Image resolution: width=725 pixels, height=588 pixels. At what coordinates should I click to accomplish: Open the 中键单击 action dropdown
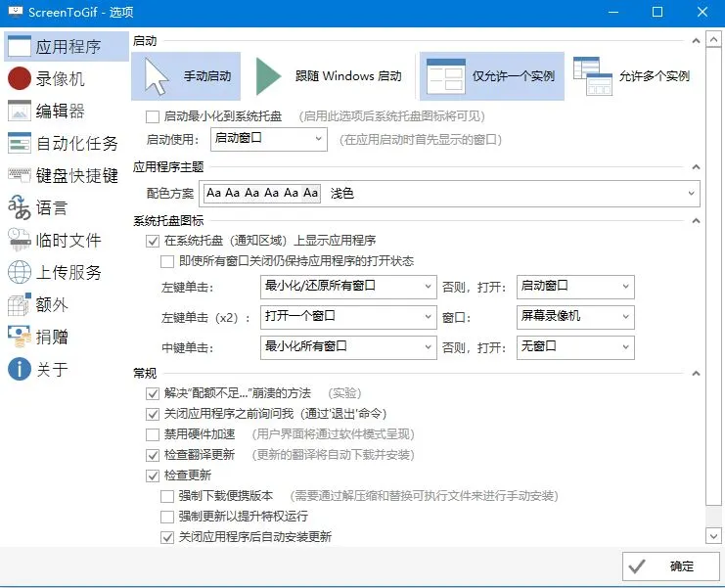348,346
